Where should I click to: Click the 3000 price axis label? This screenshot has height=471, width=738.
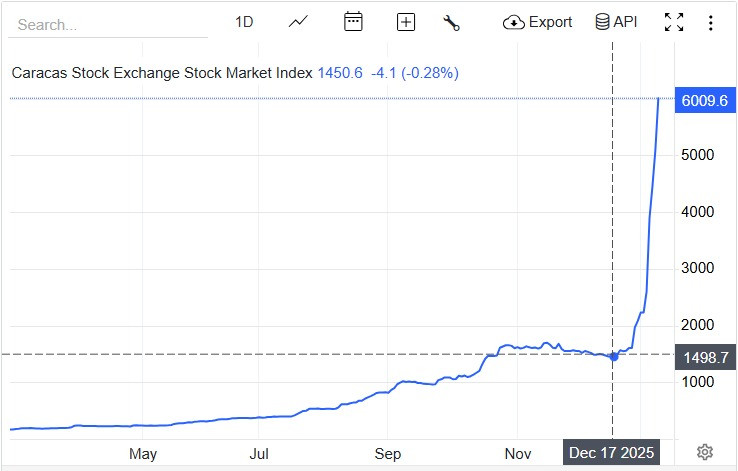point(695,268)
